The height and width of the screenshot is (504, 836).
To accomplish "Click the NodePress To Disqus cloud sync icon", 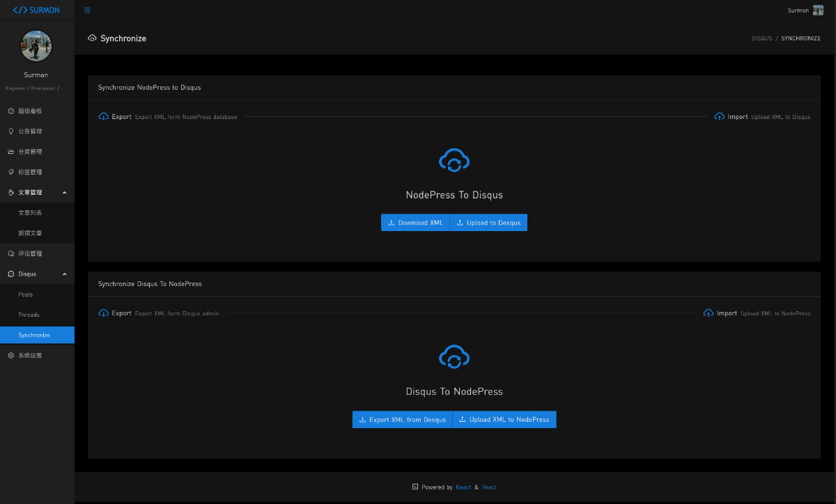I will click(454, 161).
